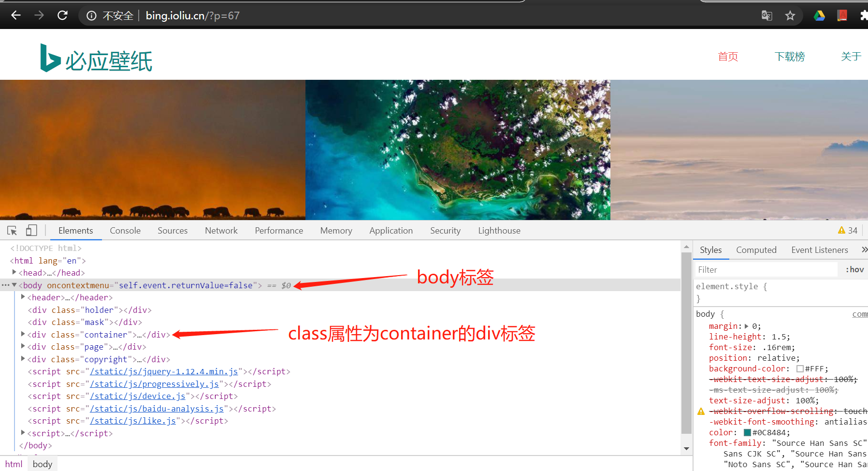Image resolution: width=868 pixels, height=471 pixels.
Task: Open the 关于 navigation link
Action: click(851, 57)
